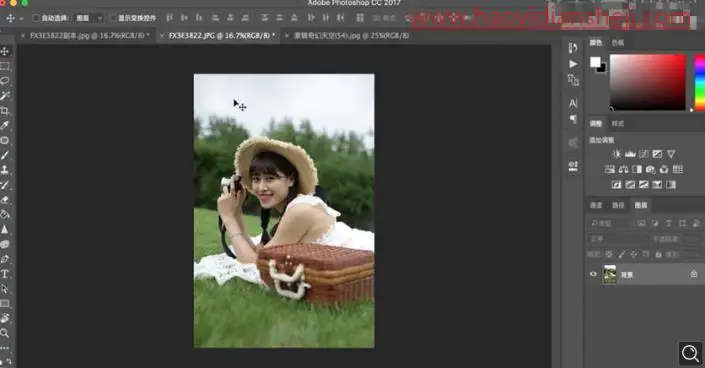Add a Color Lookup adjustment (grid icon)
Screen dimensions: 705x368
point(678,170)
